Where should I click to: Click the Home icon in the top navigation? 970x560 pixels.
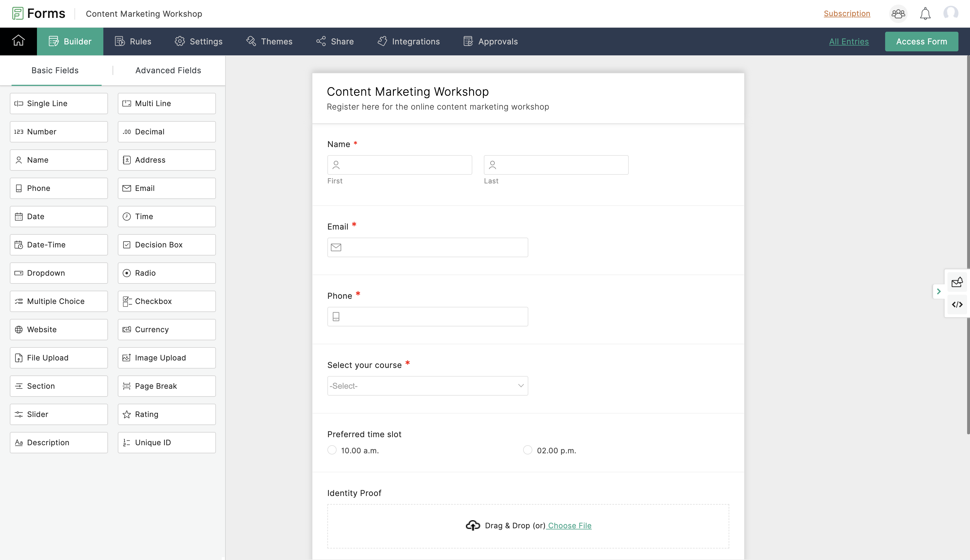pyautogui.click(x=18, y=41)
